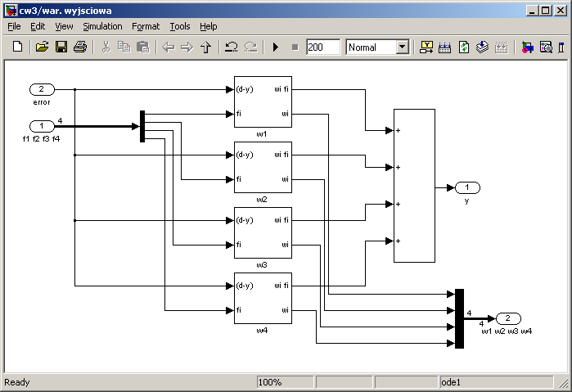Screen dimensions: 572x392
Task: Open the Format menu
Action: pos(146,26)
